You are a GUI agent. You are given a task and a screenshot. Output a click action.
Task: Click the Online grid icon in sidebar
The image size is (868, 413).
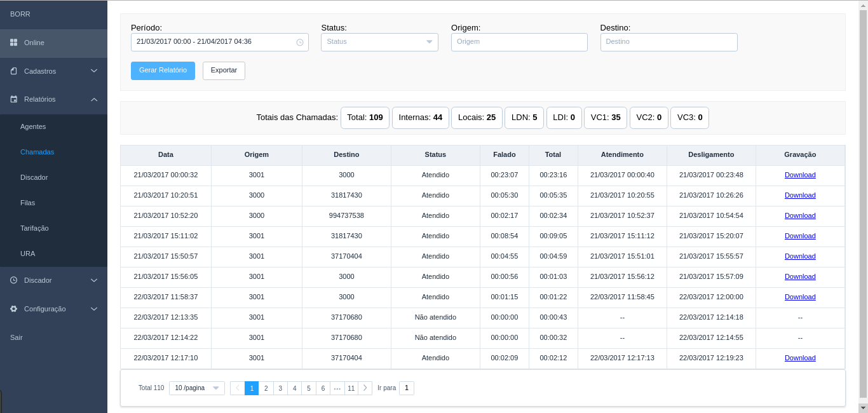pos(13,43)
